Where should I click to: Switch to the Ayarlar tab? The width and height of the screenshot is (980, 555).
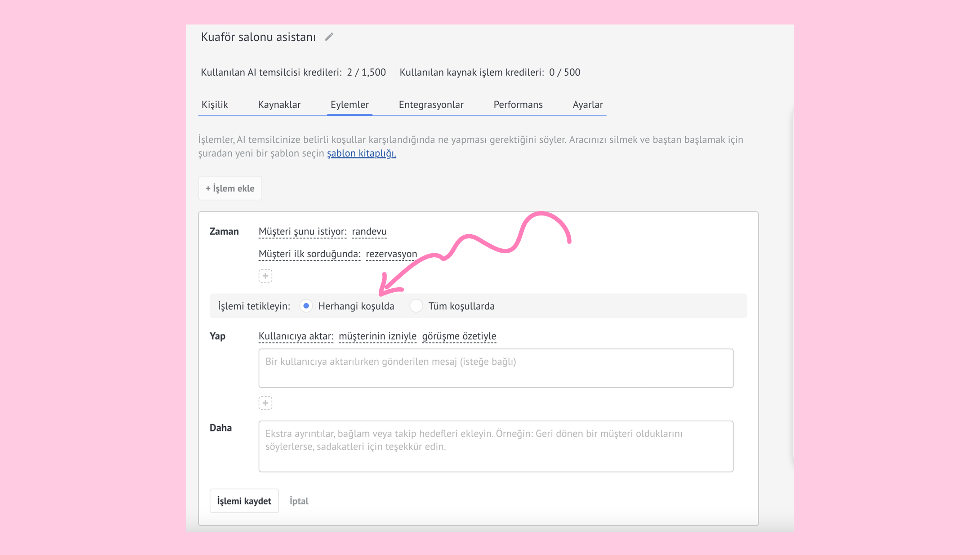tap(588, 105)
